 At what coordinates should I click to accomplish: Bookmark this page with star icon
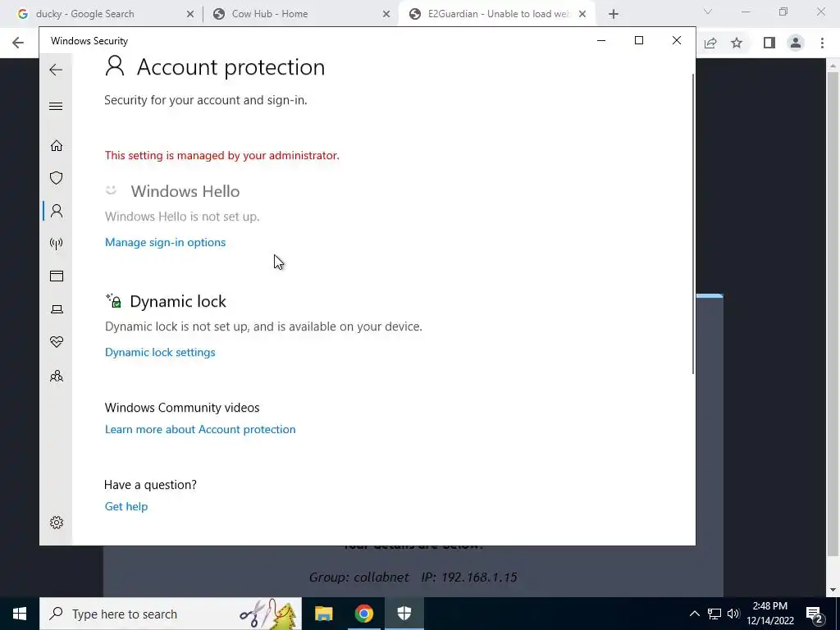coord(737,43)
